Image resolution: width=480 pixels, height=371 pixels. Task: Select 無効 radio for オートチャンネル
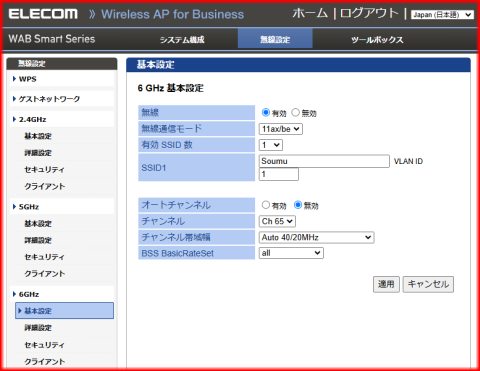point(298,205)
